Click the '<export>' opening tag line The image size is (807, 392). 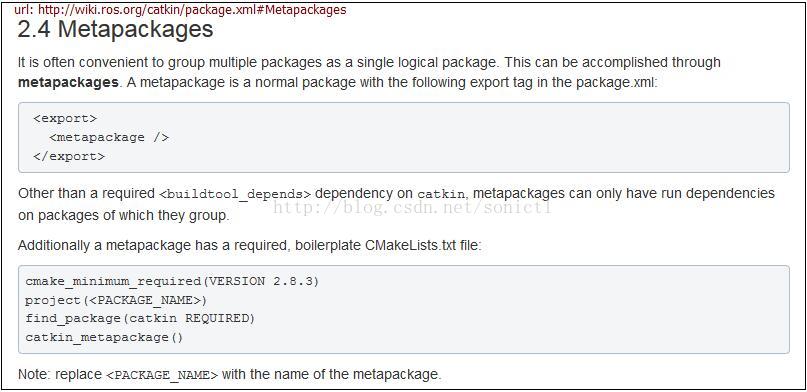click(x=65, y=118)
